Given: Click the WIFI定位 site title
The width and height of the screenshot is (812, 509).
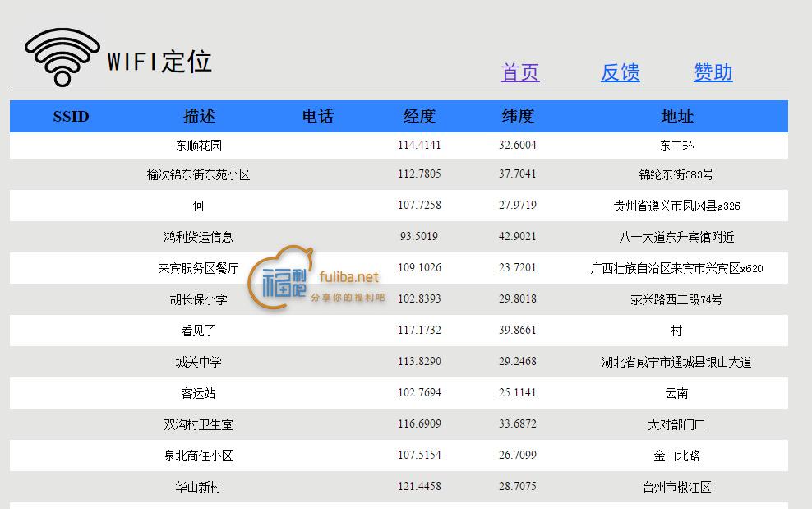Looking at the screenshot, I should click(159, 62).
